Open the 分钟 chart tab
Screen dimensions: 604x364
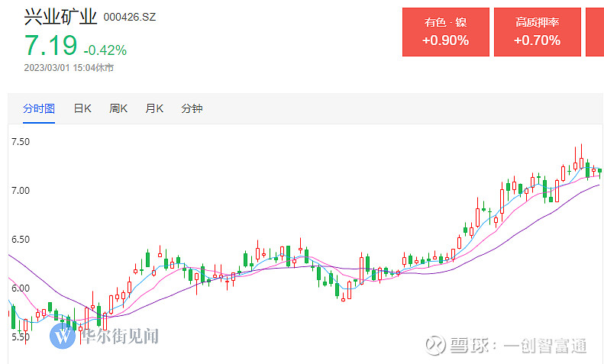192,109
